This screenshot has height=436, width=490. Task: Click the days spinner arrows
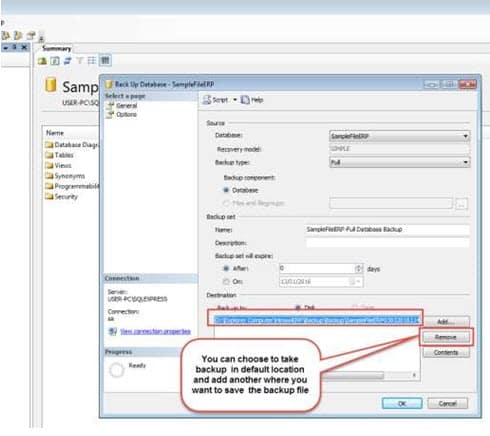pyautogui.click(x=359, y=268)
